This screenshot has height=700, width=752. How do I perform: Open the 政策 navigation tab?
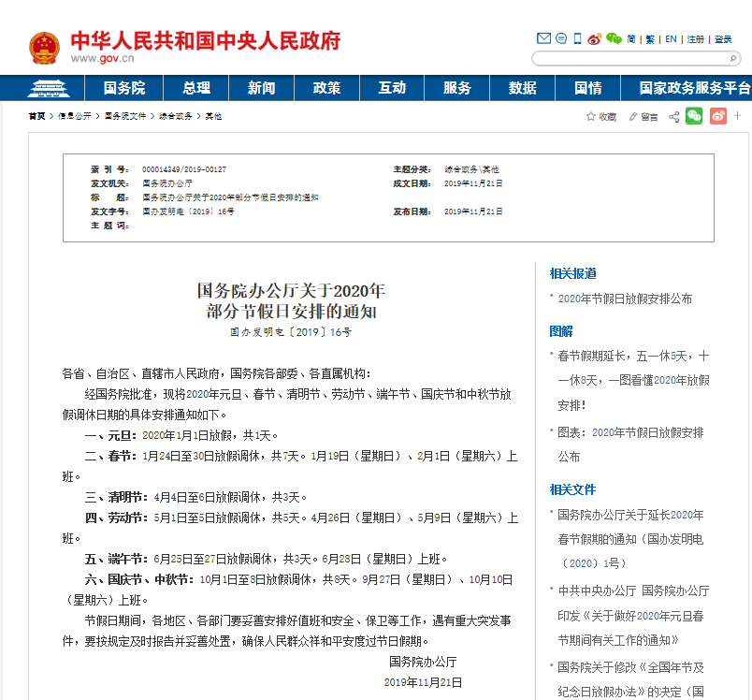326,88
